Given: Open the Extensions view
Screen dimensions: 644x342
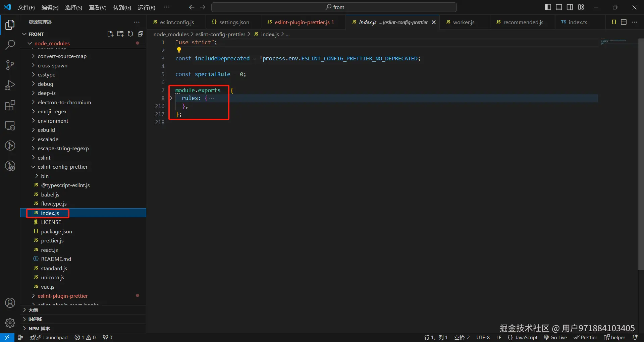Looking at the screenshot, I should (10, 105).
